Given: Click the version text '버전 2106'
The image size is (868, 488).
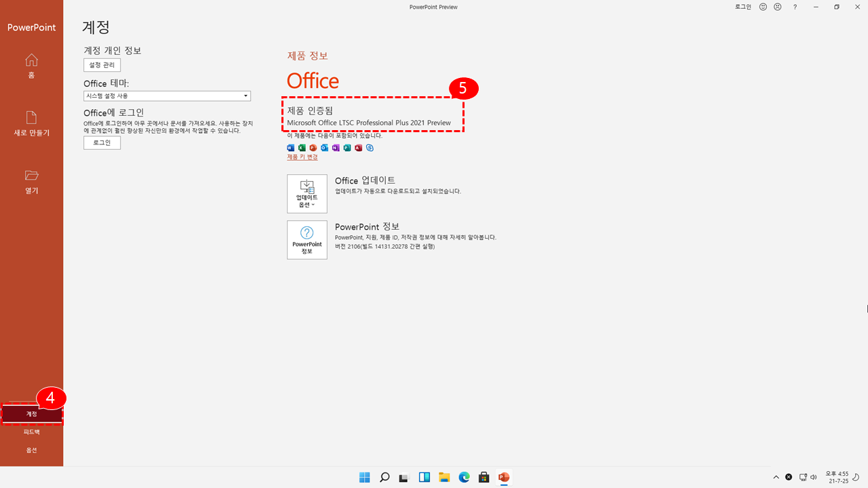Looking at the screenshot, I should [x=384, y=247].
